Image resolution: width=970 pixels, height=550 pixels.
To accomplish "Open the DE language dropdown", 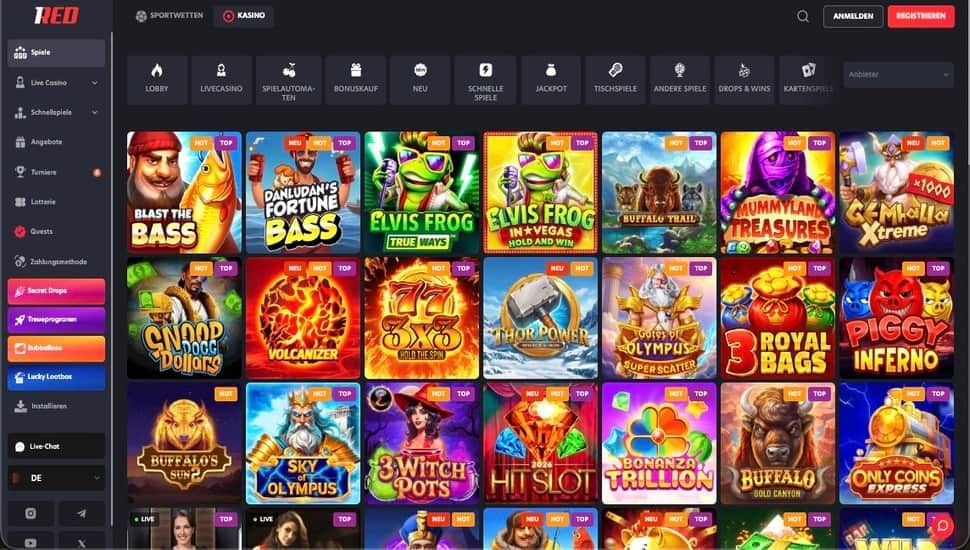I will [56, 478].
